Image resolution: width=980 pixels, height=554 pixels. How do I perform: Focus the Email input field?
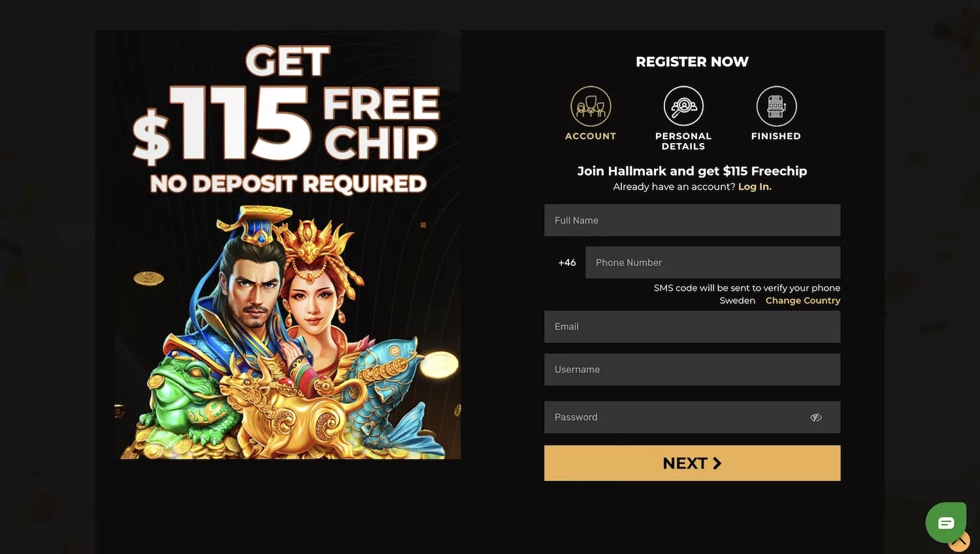(x=693, y=327)
